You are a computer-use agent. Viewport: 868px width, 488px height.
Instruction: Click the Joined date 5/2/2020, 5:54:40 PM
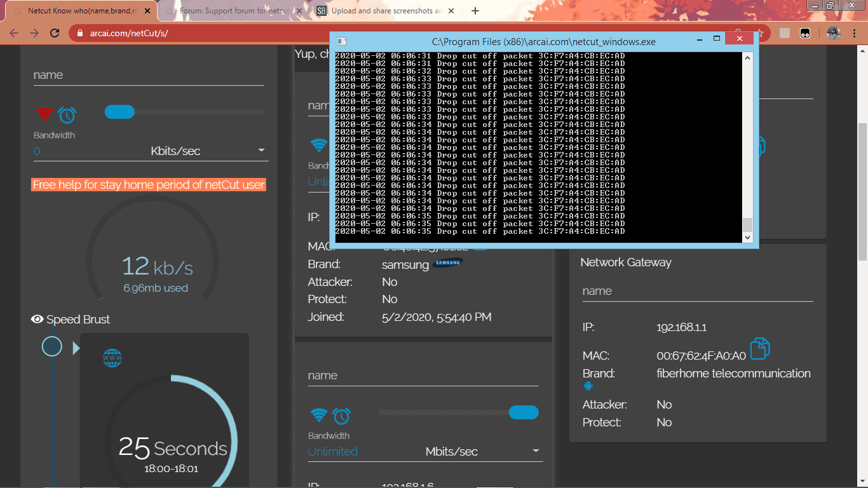point(437,317)
